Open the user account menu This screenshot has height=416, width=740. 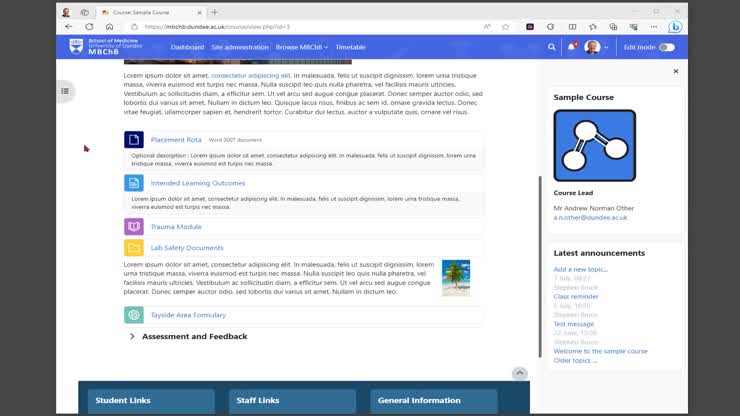coord(596,47)
